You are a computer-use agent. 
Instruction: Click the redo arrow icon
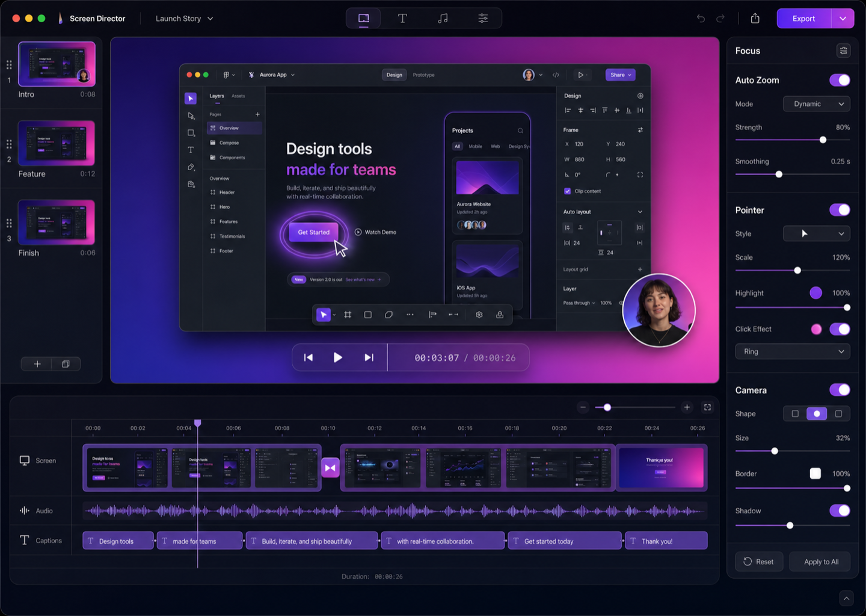(720, 19)
